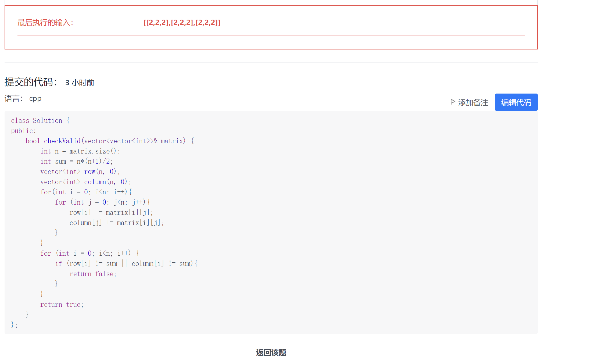Image resolution: width=598 pixels, height=364 pixels.
Task: Click the 'return false;' code line
Action: tap(93, 274)
